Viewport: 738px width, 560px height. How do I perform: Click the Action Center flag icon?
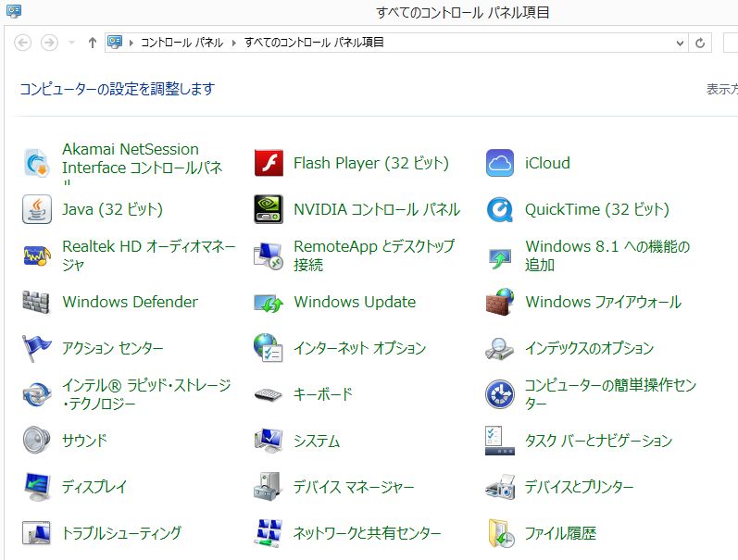(37, 348)
